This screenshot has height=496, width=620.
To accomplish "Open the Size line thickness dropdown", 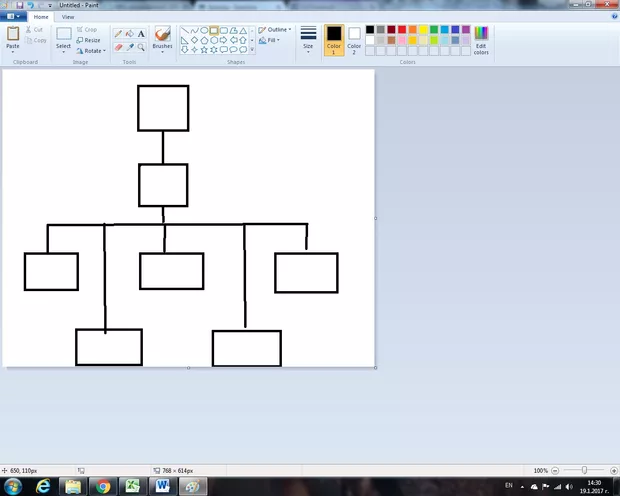I will click(308, 38).
